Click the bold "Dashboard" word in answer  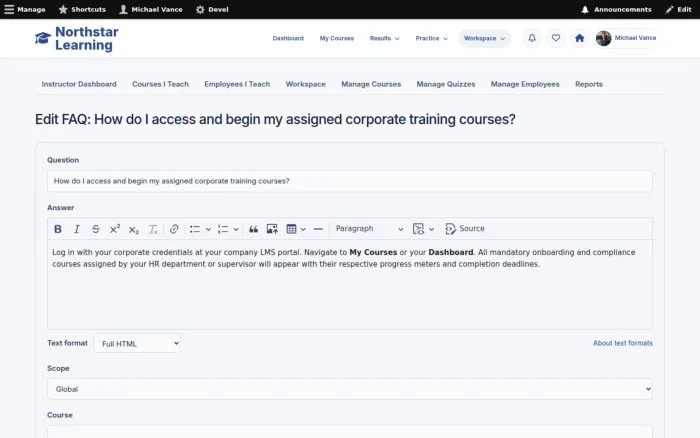450,252
